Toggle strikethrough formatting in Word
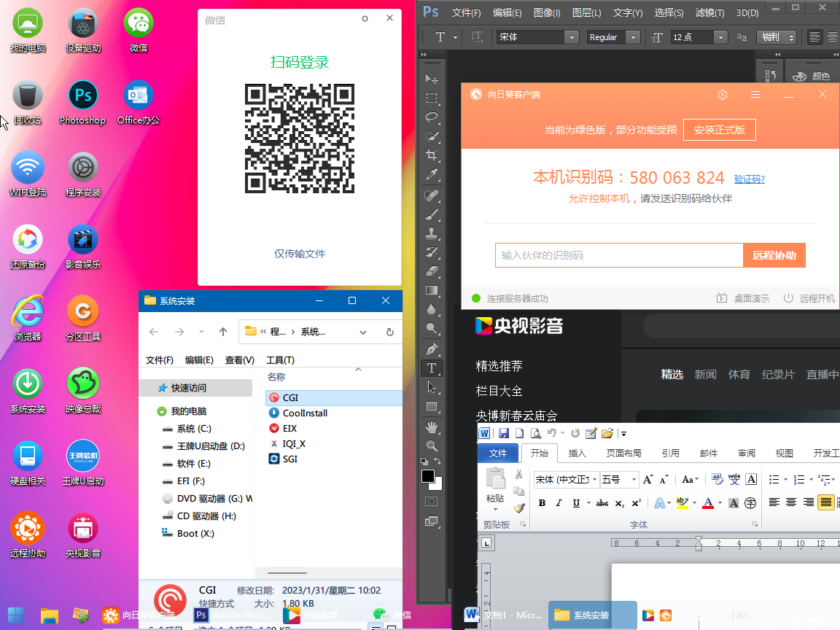The image size is (840, 630). (602, 503)
